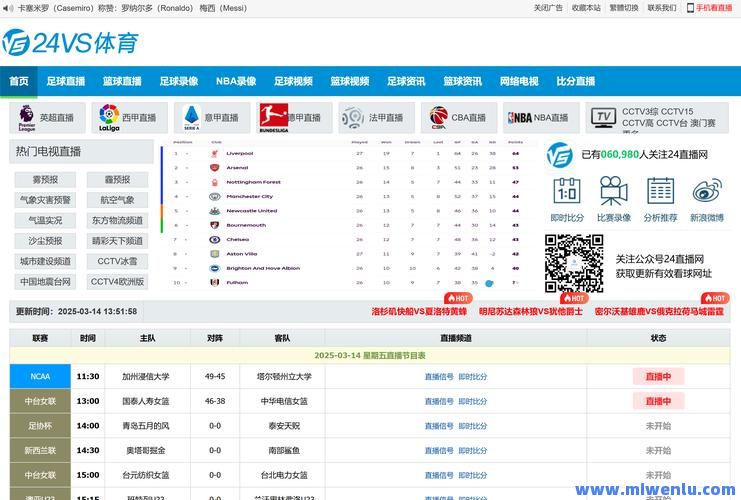Open 西甲直播 LaLiga icon
Screen dimensions: 741x500
pos(109,118)
